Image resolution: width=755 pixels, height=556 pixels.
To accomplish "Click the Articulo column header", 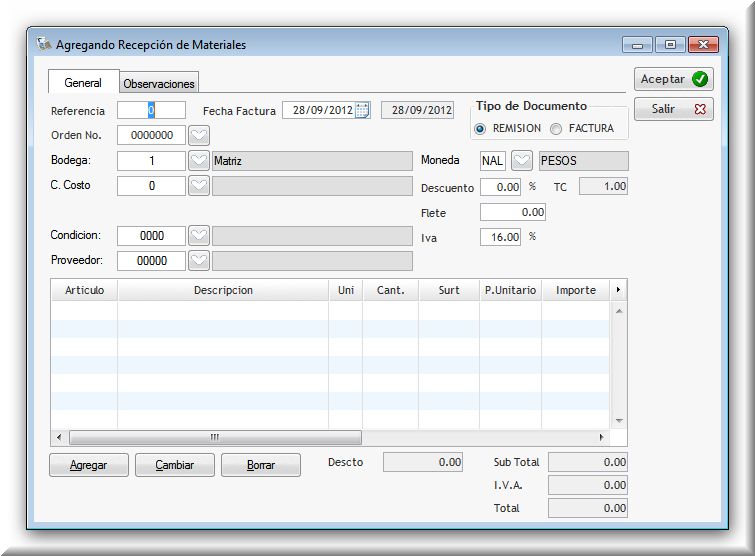I will pos(84,290).
